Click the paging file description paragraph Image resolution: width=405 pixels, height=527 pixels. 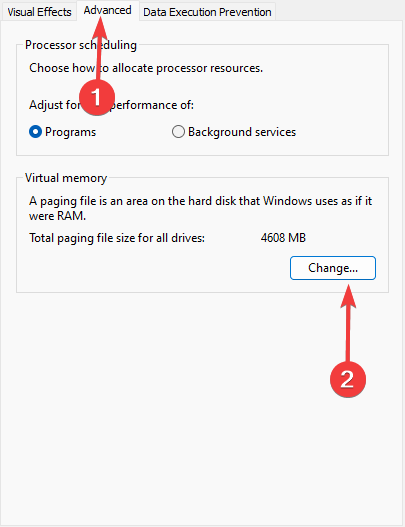[200, 208]
